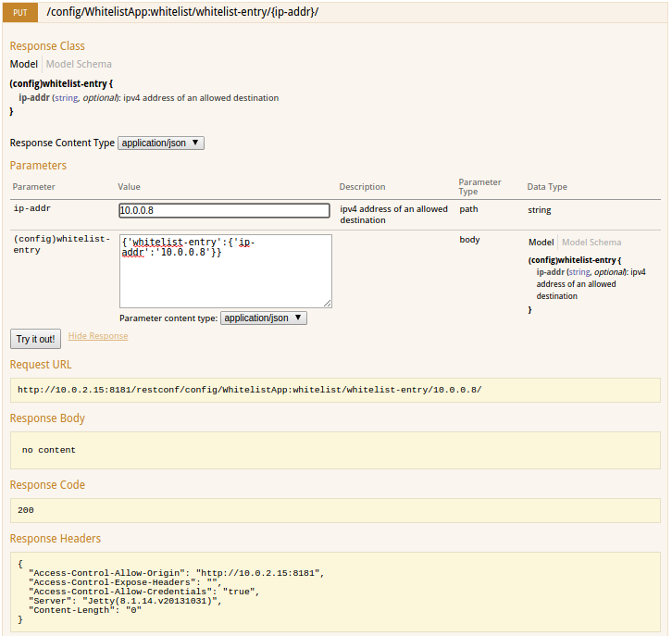The width and height of the screenshot is (672, 636).
Task: Switch to Model Schema in Data Type column
Action: 591,243
